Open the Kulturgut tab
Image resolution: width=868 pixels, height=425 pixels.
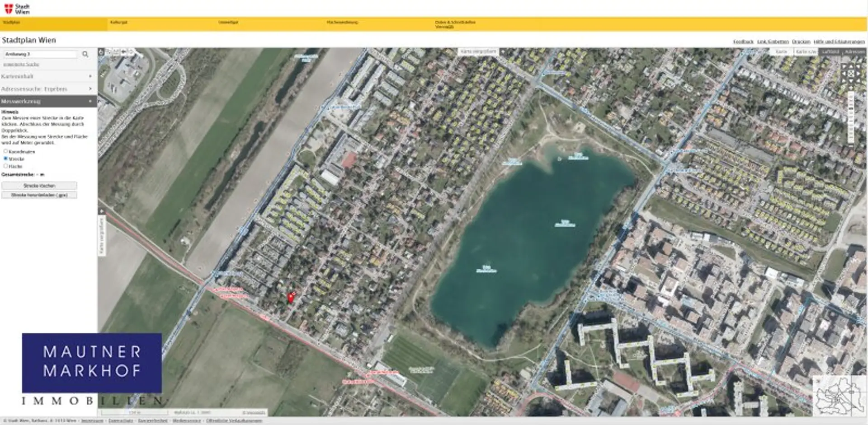pos(118,22)
